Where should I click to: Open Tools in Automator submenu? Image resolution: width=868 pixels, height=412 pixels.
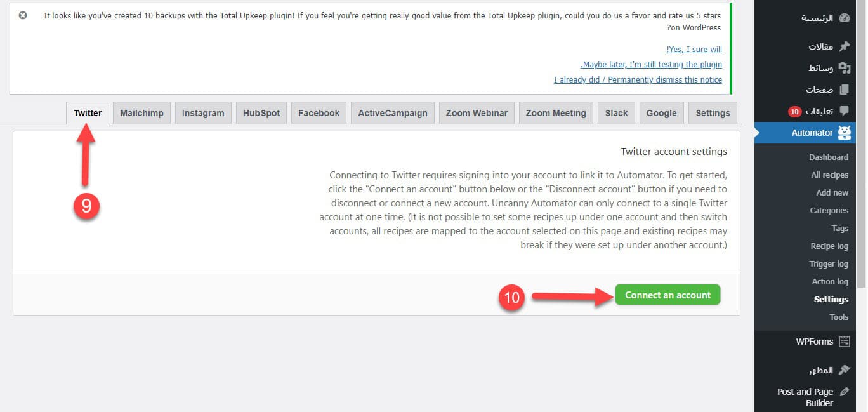click(x=839, y=317)
